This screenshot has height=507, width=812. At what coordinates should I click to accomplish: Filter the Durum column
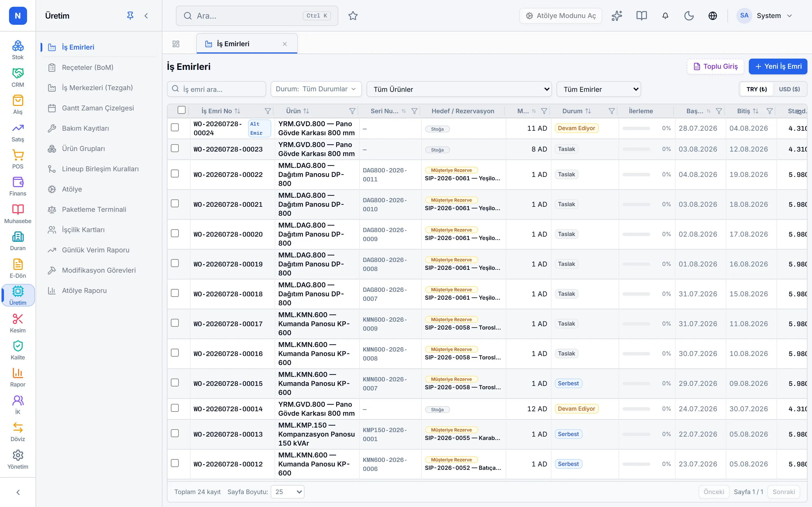tap(612, 111)
